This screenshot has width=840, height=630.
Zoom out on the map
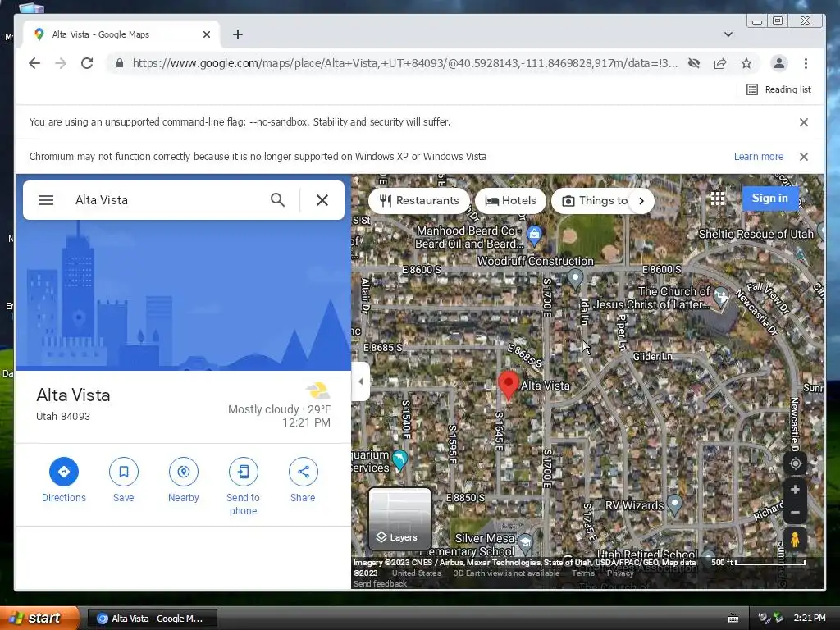click(796, 513)
